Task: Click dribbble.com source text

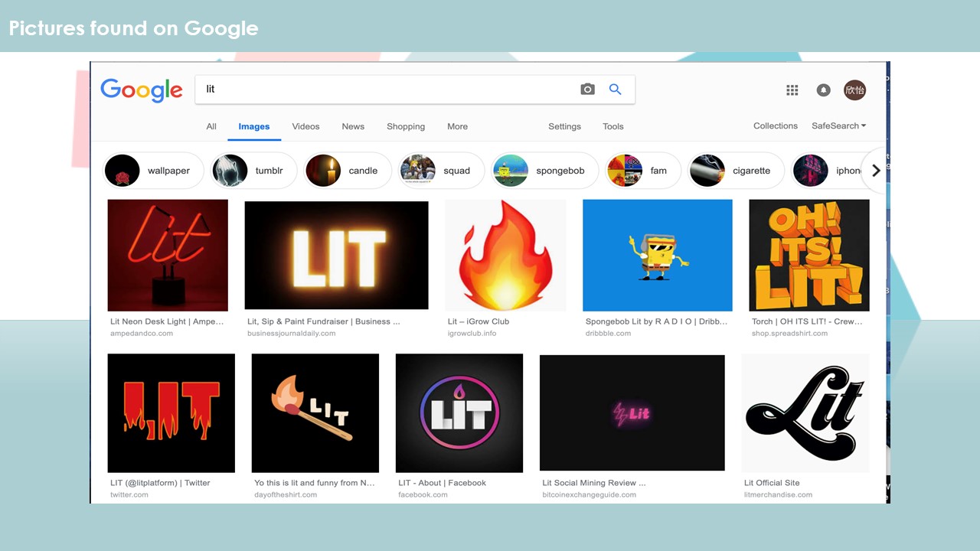Action: [x=609, y=334]
